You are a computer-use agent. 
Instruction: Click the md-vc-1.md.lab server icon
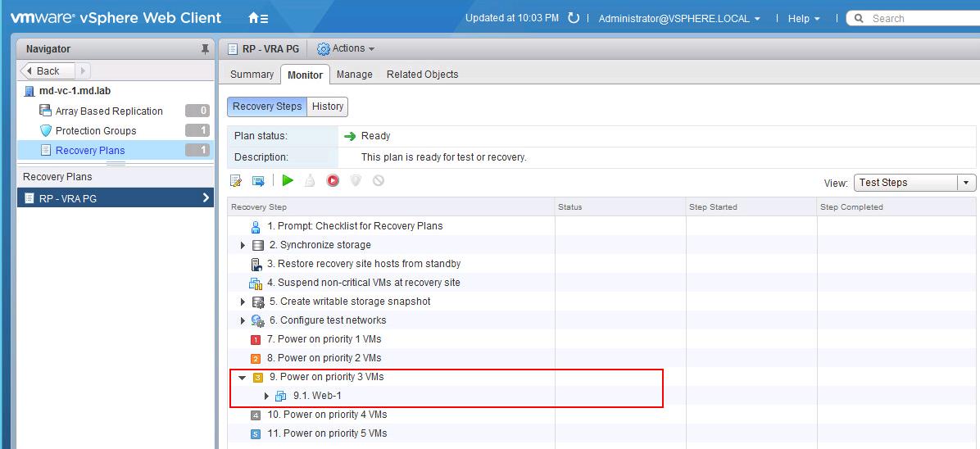(x=29, y=91)
